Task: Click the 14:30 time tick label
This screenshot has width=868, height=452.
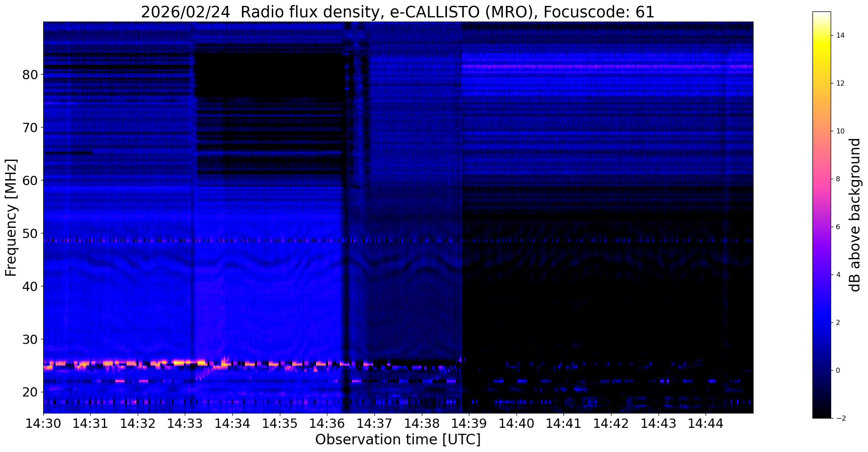Action: [43, 423]
